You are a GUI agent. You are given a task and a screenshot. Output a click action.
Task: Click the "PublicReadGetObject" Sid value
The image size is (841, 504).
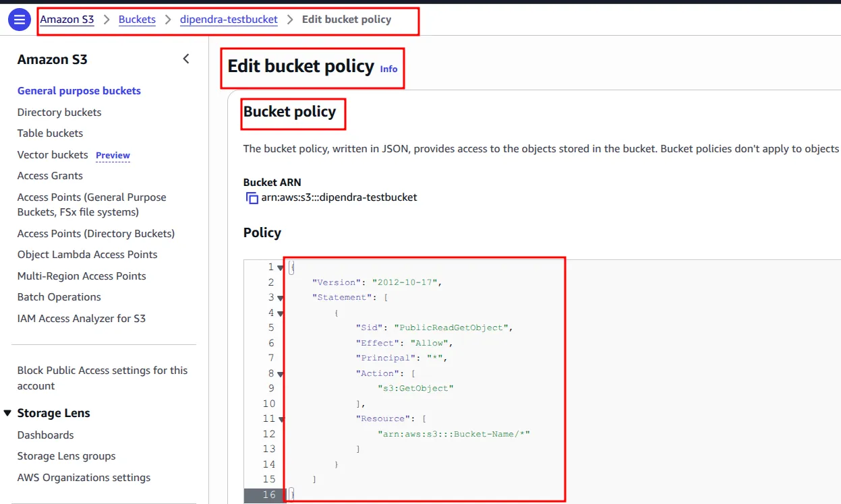click(453, 327)
